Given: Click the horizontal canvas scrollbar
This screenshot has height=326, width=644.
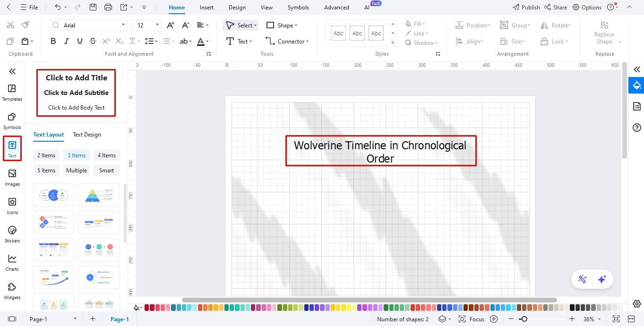Looking at the screenshot, I should [369, 300].
